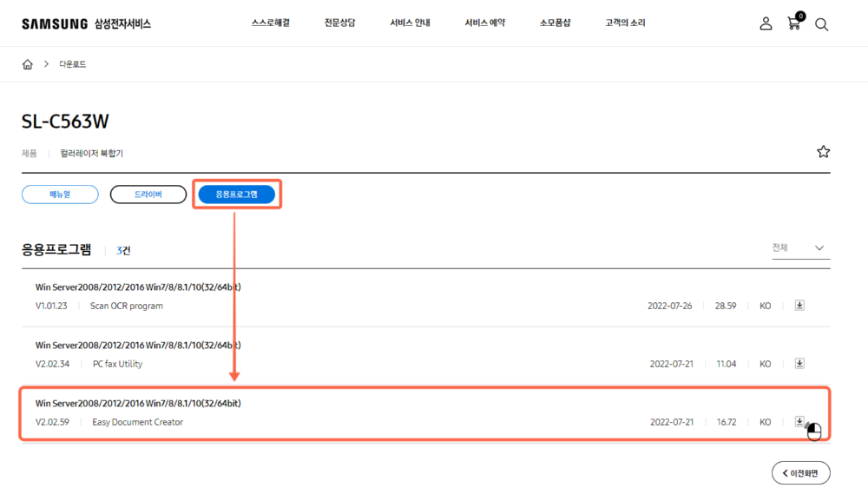Open the 서비스 안내 menu
868x488 pixels.
(411, 23)
